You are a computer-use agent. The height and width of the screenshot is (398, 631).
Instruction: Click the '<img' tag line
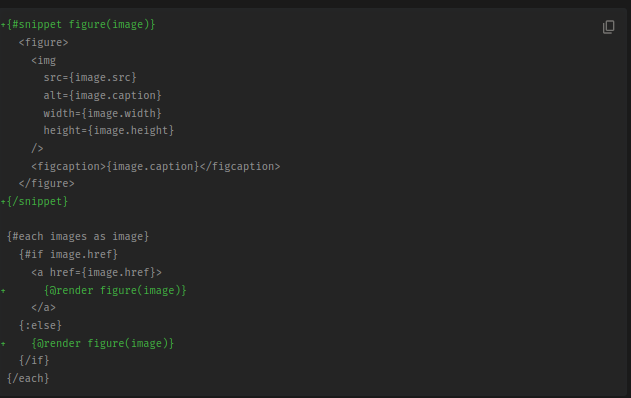point(43,60)
